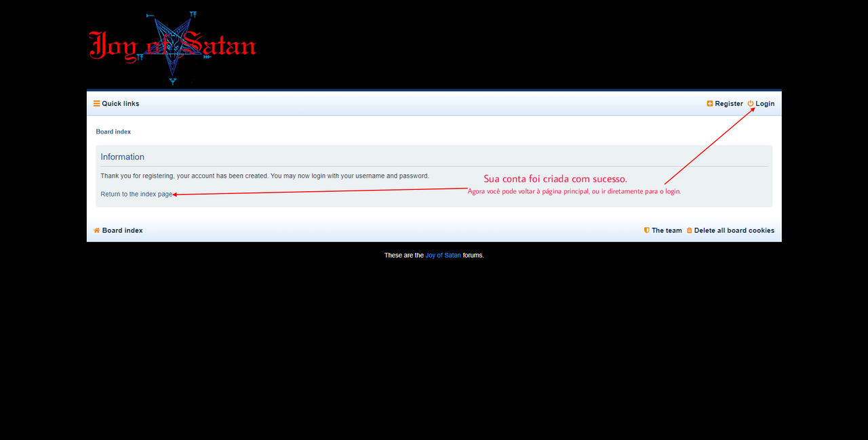Click the 'Thank you for registering' message
This screenshot has height=440, width=868.
(264, 176)
